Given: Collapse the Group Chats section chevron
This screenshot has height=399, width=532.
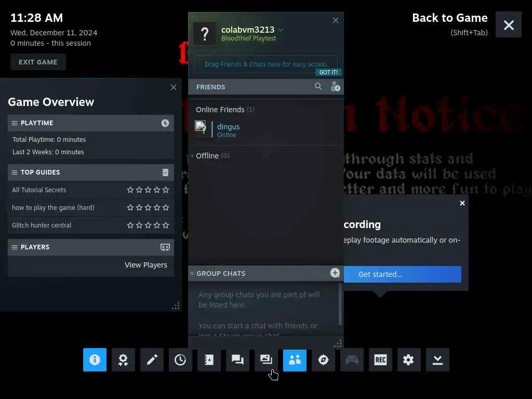Looking at the screenshot, I should 192,273.
